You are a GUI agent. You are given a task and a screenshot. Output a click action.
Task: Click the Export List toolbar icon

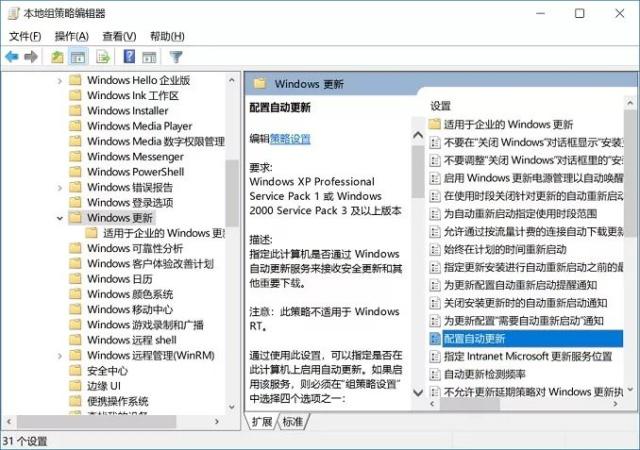tap(102, 57)
